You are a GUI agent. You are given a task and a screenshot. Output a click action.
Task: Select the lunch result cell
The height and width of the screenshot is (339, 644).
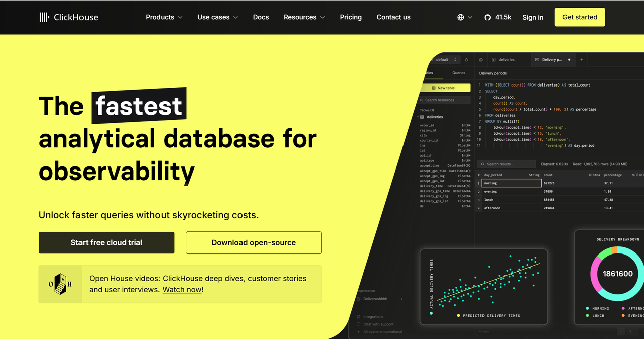tap(512, 200)
